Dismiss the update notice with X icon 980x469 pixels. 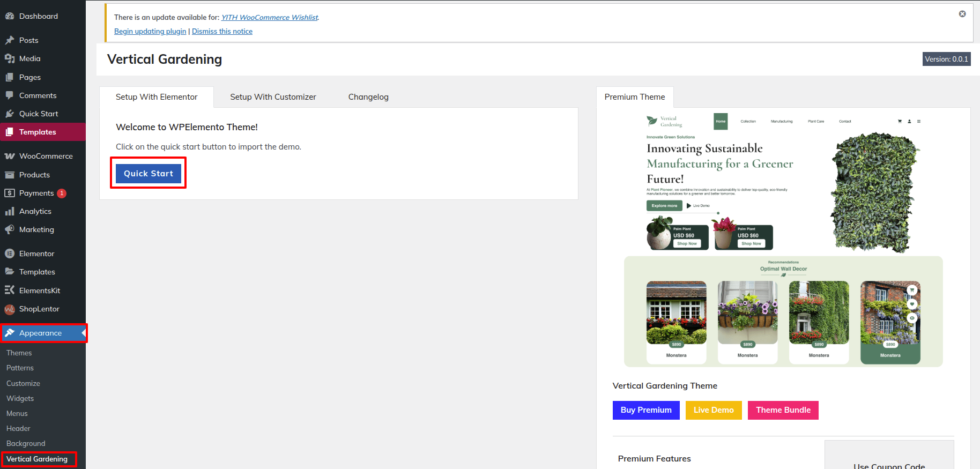962,14
